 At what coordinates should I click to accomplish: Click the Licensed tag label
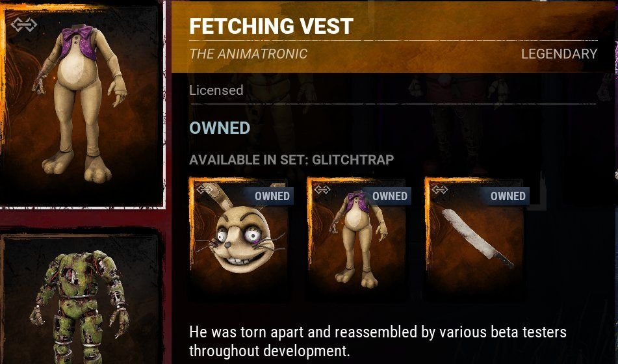[216, 90]
